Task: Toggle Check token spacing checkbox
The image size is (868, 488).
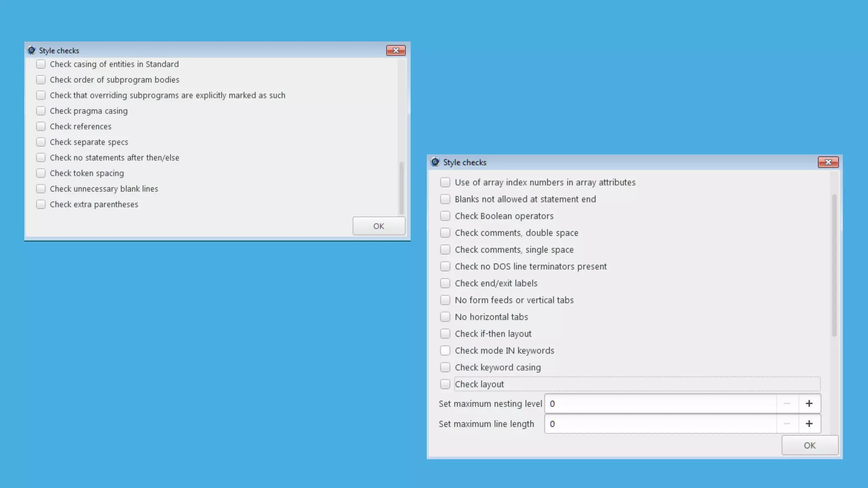Action: [41, 173]
